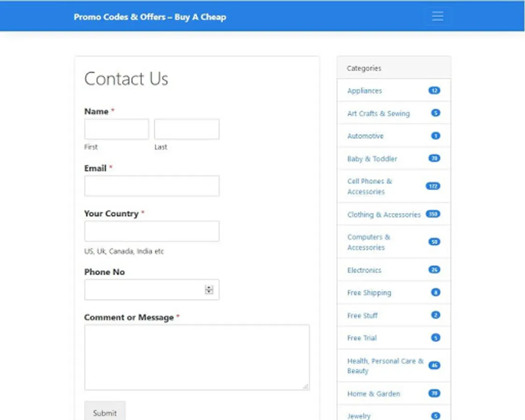Click the Phone No label
Viewport: 525px width, 420px height.
tap(105, 272)
